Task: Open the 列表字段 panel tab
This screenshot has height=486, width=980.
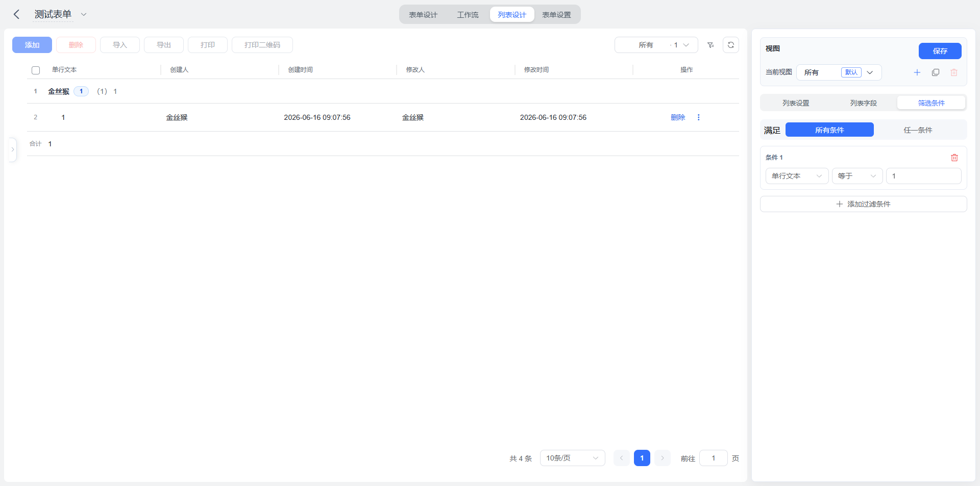Action: pyautogui.click(x=864, y=103)
